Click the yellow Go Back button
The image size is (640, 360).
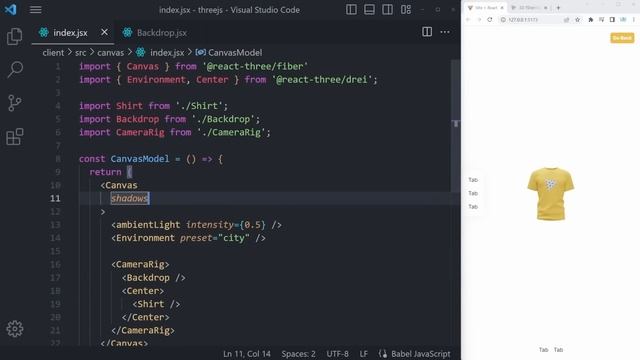click(x=622, y=38)
